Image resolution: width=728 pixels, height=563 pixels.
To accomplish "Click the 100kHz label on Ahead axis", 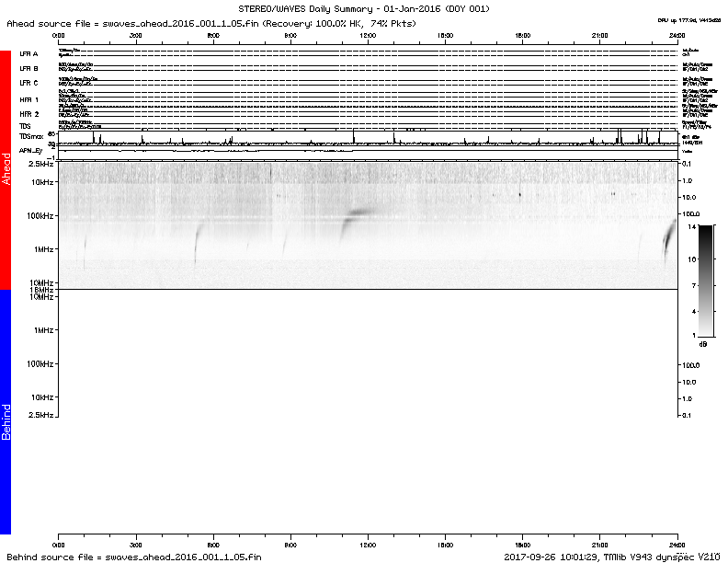I will coord(39,215).
